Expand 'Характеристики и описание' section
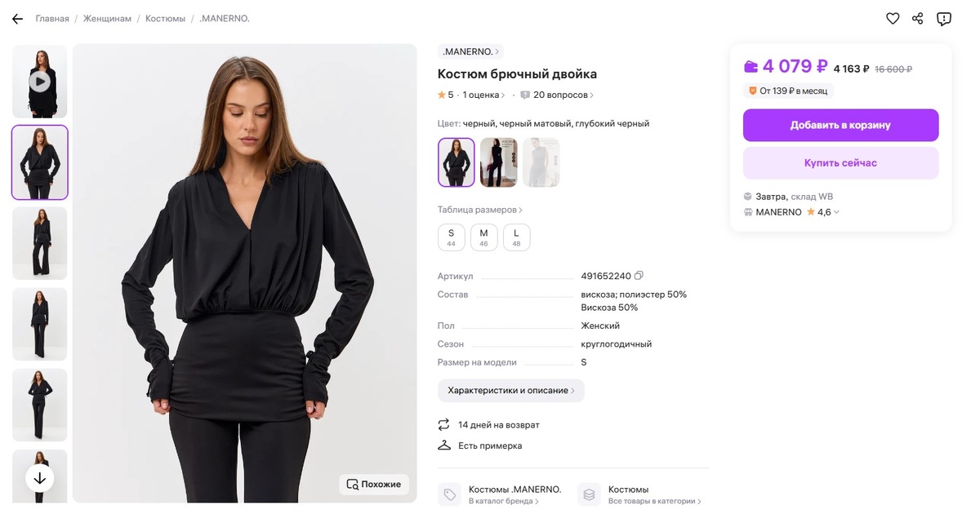The height and width of the screenshot is (514, 980). click(x=510, y=391)
